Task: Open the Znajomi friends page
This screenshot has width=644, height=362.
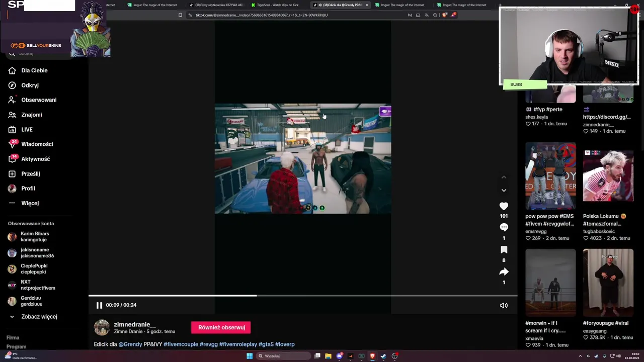Action: click(x=25, y=115)
